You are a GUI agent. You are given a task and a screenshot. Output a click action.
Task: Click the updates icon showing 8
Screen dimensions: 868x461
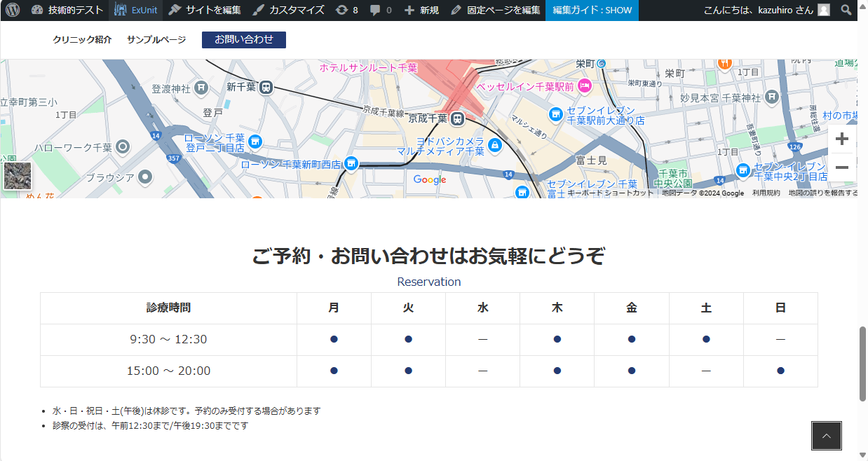coord(346,10)
